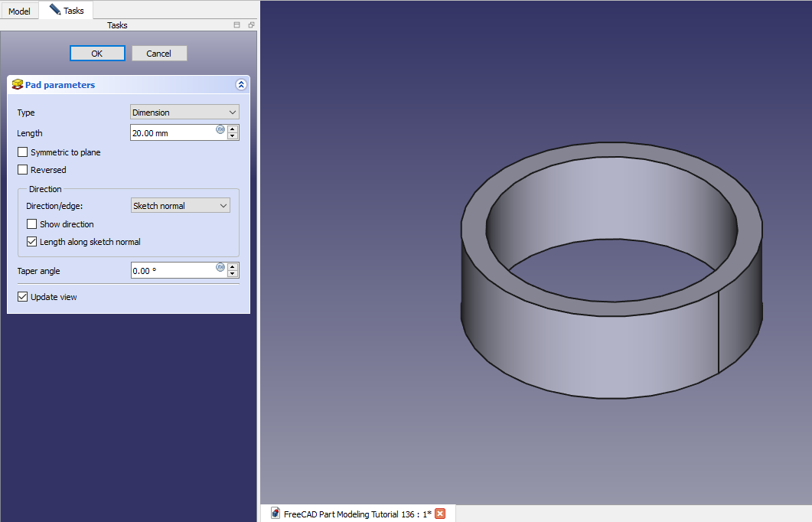Open expression editor for Taper angle
Screen dimensions: 812x522
220,266
